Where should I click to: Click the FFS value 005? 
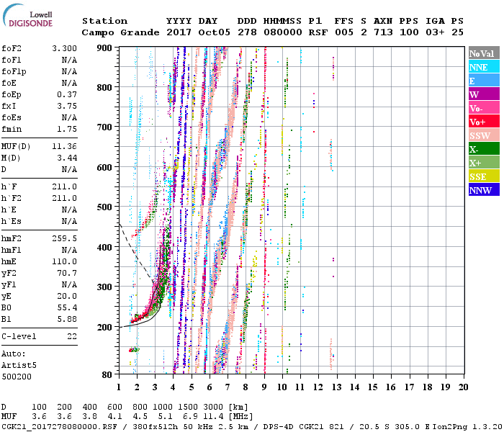pyautogui.click(x=344, y=32)
